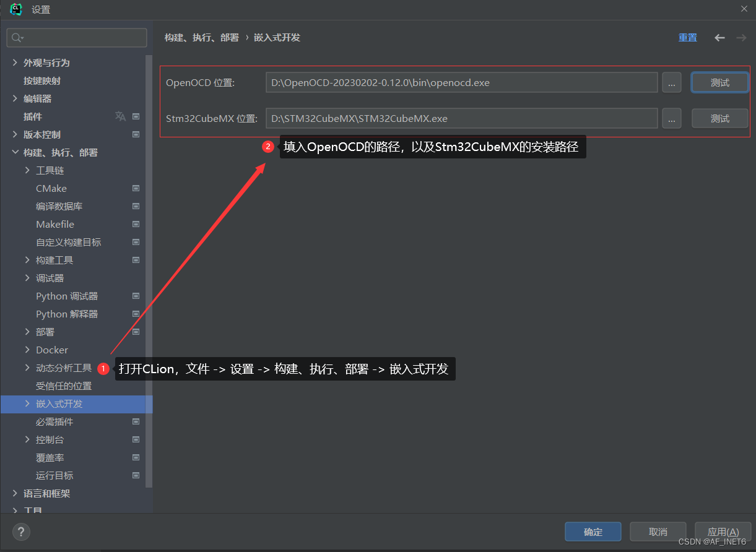Click into the settings search field

77,38
